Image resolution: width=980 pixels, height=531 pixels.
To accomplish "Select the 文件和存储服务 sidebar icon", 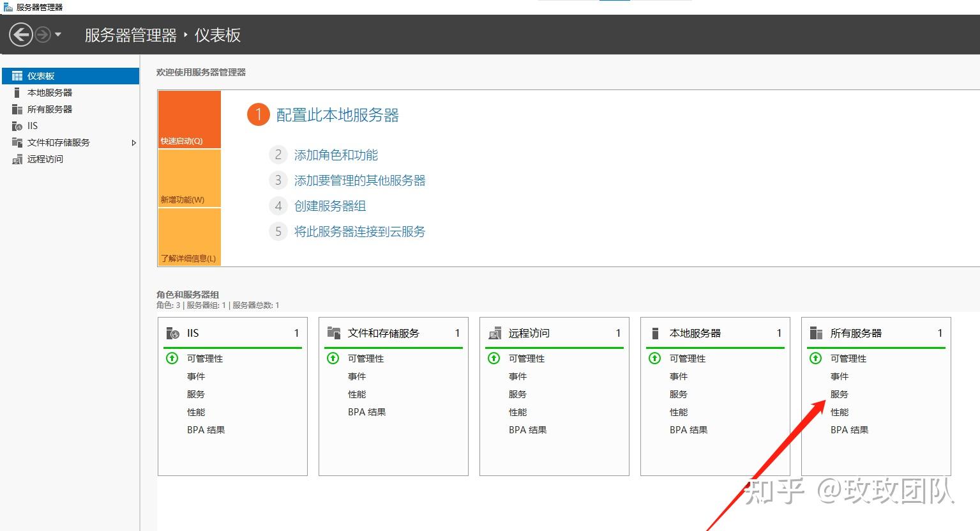I will pyautogui.click(x=17, y=142).
